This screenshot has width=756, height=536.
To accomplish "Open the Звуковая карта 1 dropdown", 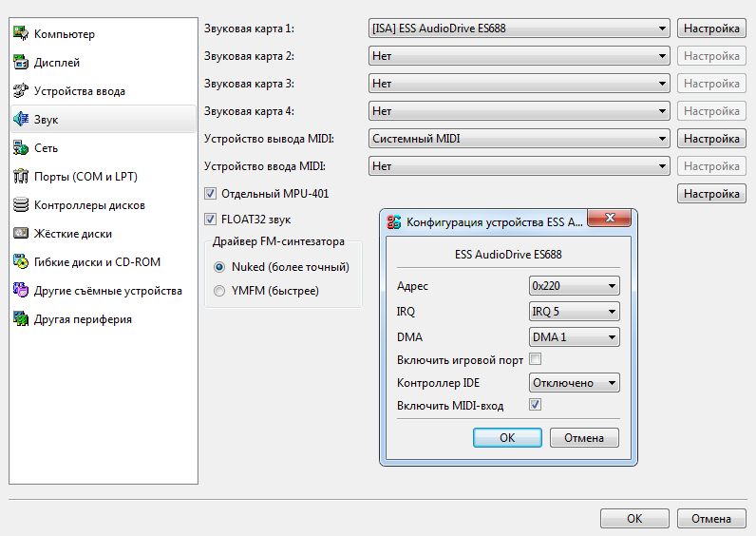I will coord(520,29).
